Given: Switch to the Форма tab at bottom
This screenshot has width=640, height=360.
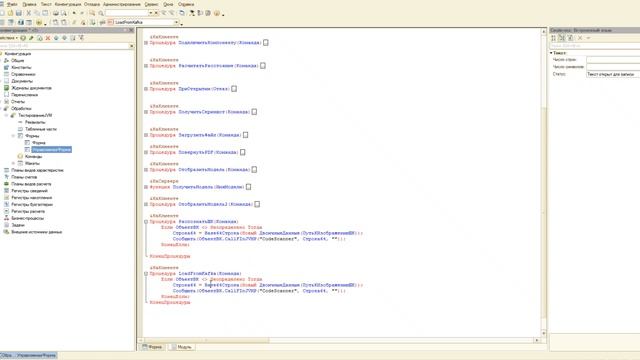Looking at the screenshot, I should point(152,347).
